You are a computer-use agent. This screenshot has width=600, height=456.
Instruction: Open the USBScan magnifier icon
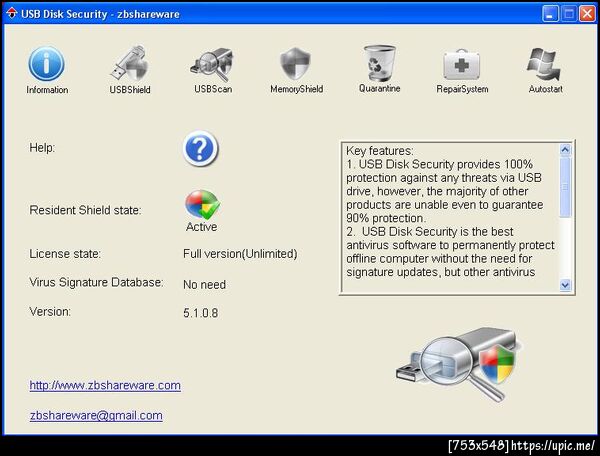click(x=212, y=64)
